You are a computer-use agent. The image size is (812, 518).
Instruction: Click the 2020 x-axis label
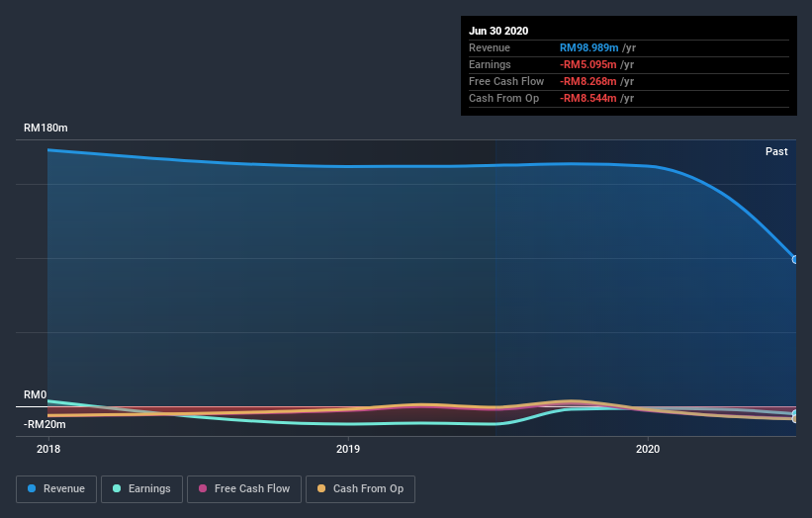[x=648, y=449]
